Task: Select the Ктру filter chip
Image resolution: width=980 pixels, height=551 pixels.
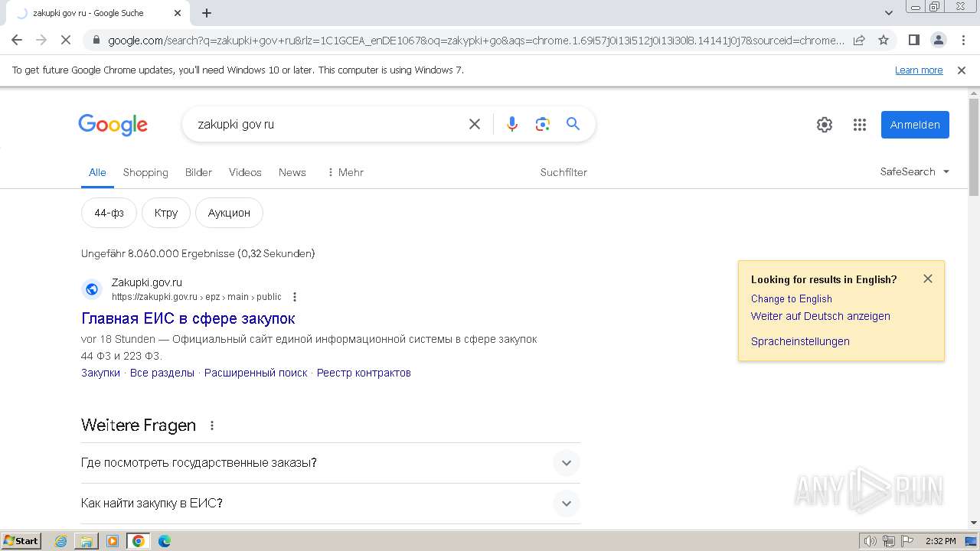Action: pos(166,213)
